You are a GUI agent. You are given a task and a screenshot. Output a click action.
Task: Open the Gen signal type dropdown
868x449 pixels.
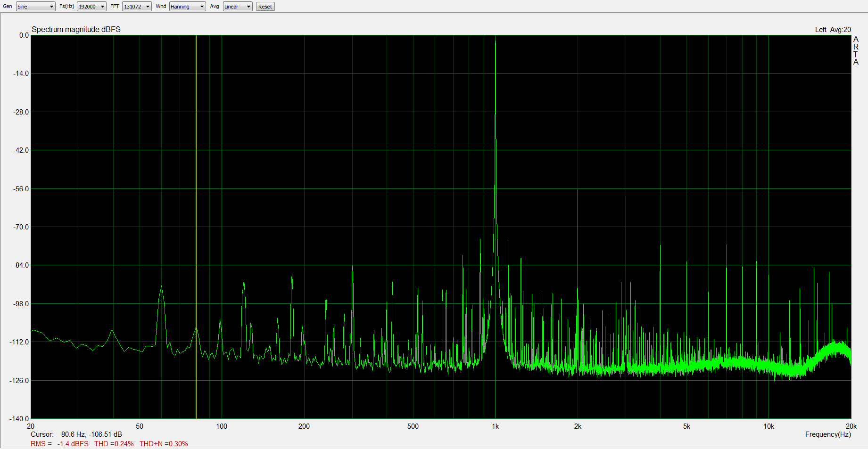[x=35, y=7]
